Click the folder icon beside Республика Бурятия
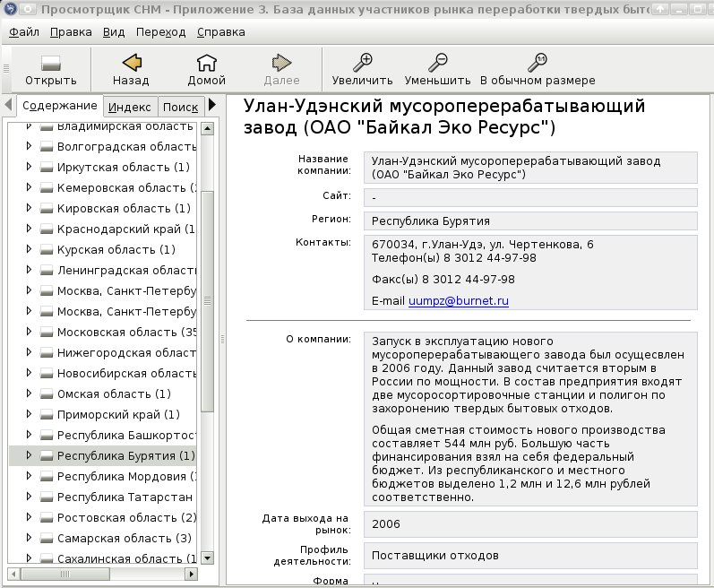The image size is (714, 588). [x=46, y=456]
